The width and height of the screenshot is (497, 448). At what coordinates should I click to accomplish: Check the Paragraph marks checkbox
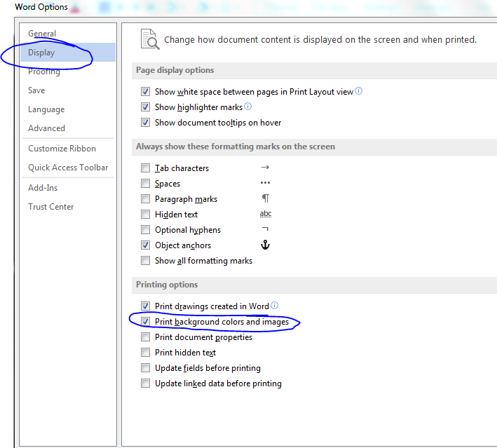pos(145,199)
